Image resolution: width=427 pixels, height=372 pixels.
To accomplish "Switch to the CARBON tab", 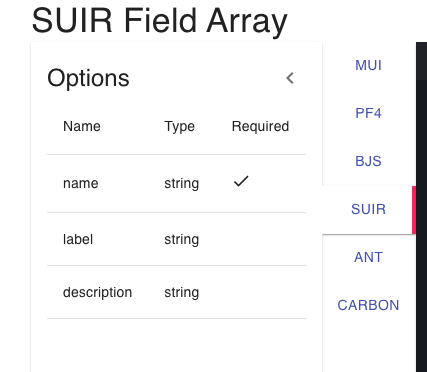I will click(368, 305).
